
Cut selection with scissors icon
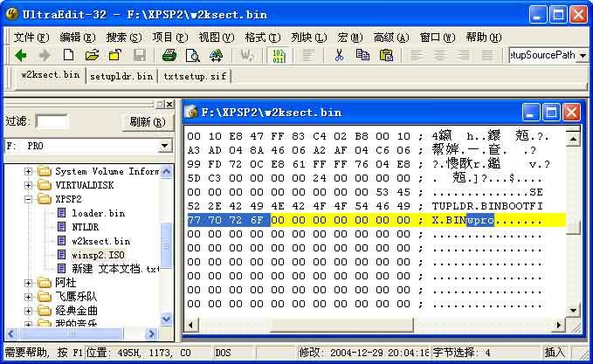tap(339, 56)
